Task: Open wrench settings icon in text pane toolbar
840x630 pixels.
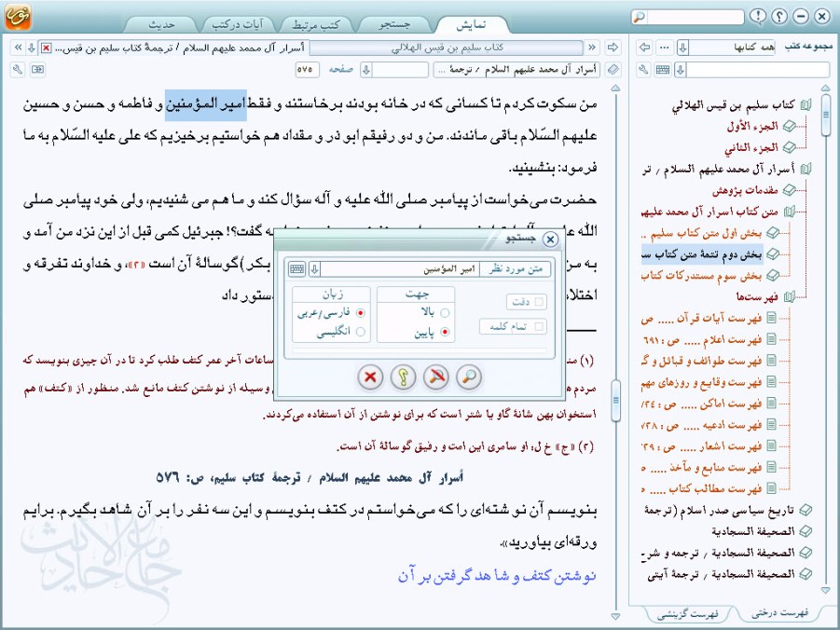Action: [18, 70]
